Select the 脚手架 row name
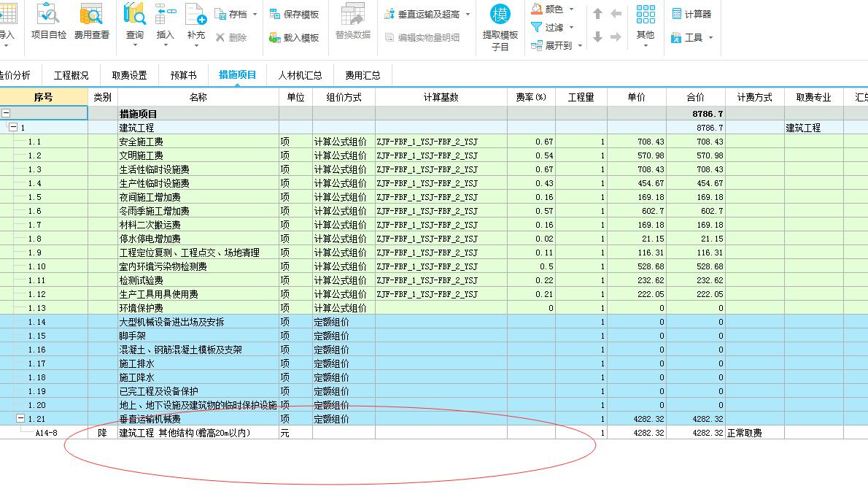 (132, 336)
